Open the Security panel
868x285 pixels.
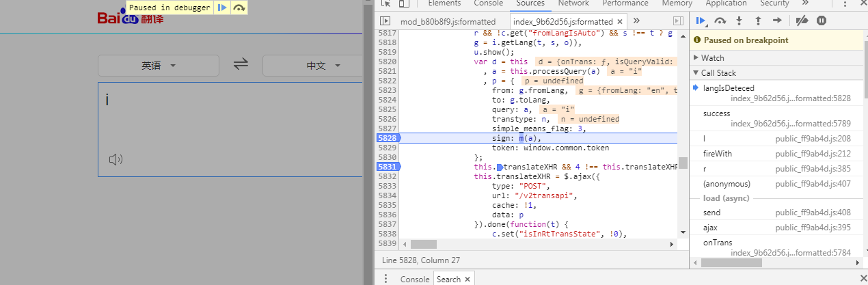pyautogui.click(x=774, y=3)
